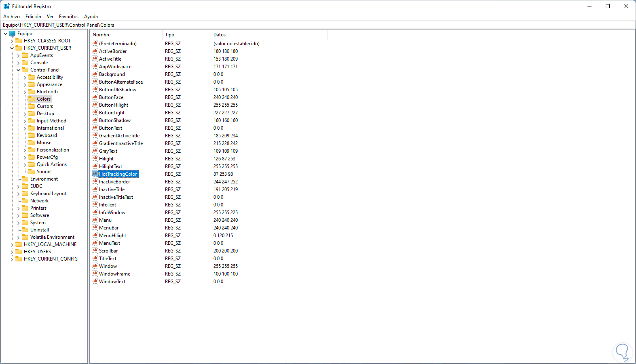Click the WindowText string value icon
Viewport: 636px width, 364px height.
pyautogui.click(x=95, y=281)
